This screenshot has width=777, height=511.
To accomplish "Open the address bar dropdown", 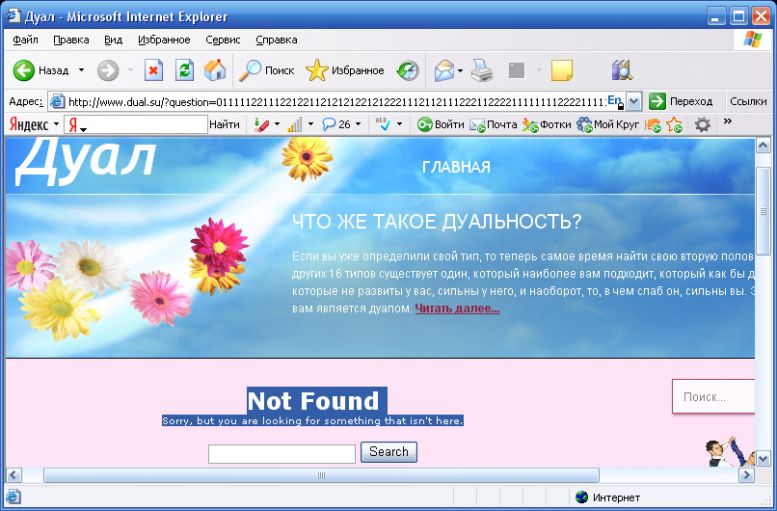I will coord(634,102).
